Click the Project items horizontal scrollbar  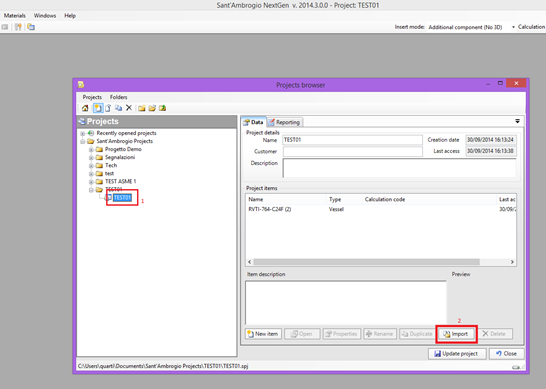(x=381, y=262)
